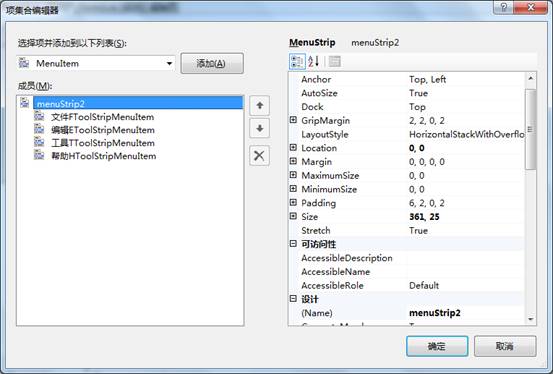Click the icon beside 文件FToolStripMenuItem
This screenshot has width=553, height=374.
39,116
